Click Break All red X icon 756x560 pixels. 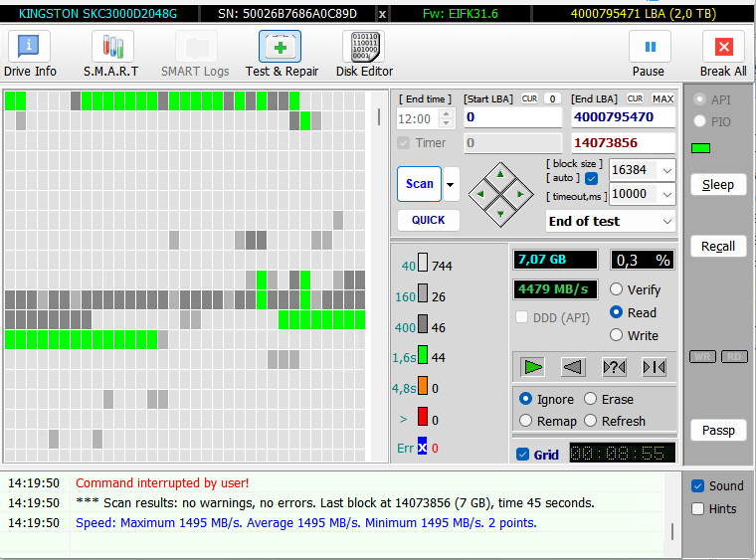coord(723,47)
